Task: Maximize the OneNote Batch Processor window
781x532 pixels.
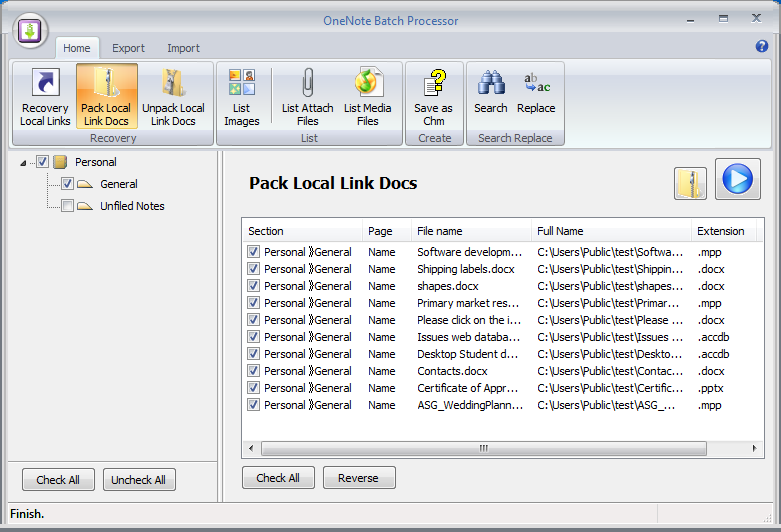Action: point(723,19)
